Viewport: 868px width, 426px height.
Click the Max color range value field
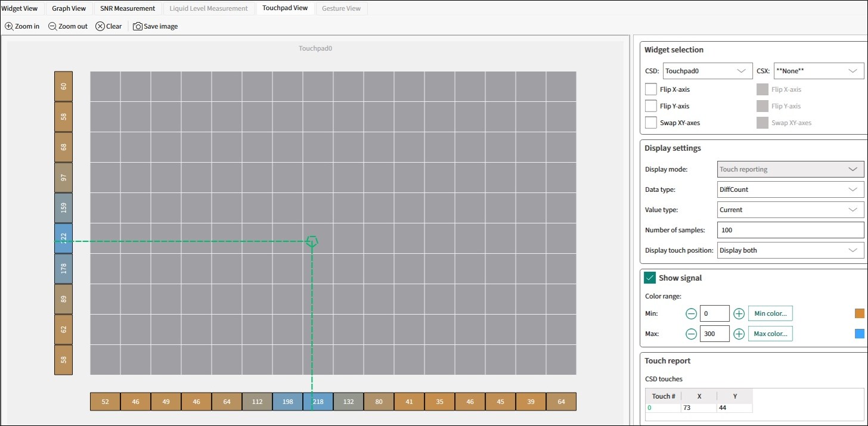pos(715,334)
